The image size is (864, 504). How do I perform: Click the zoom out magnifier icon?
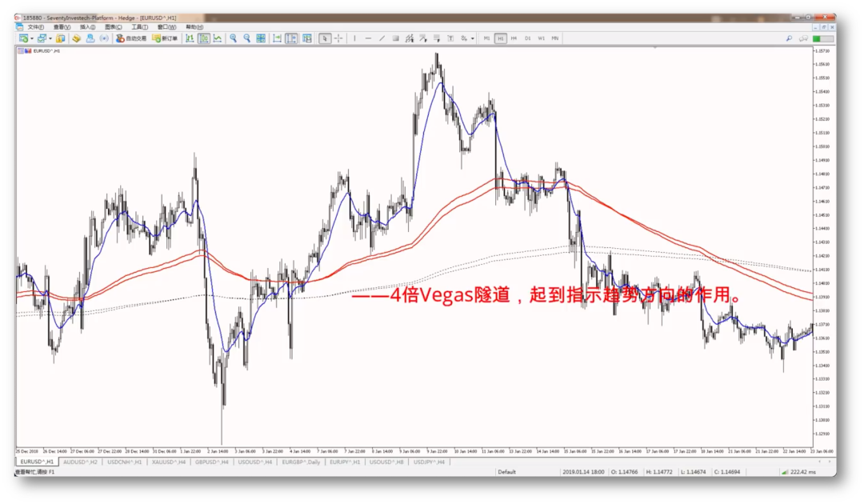pyautogui.click(x=247, y=38)
